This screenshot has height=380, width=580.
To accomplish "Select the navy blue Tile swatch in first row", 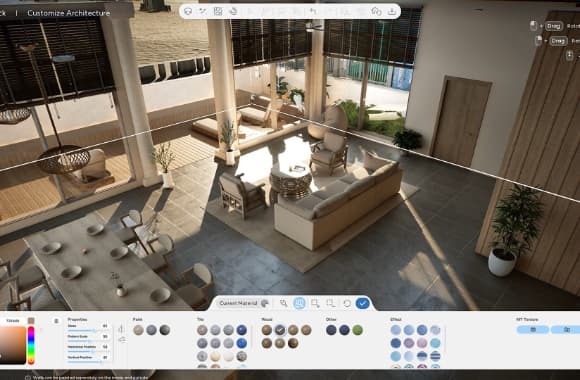I will (x=242, y=330).
